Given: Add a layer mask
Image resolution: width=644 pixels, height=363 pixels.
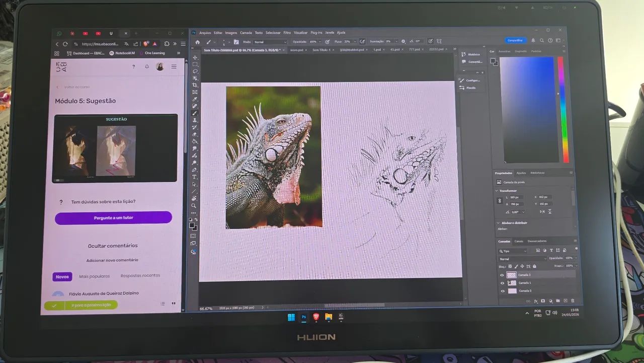Looking at the screenshot, I should tap(543, 301).
